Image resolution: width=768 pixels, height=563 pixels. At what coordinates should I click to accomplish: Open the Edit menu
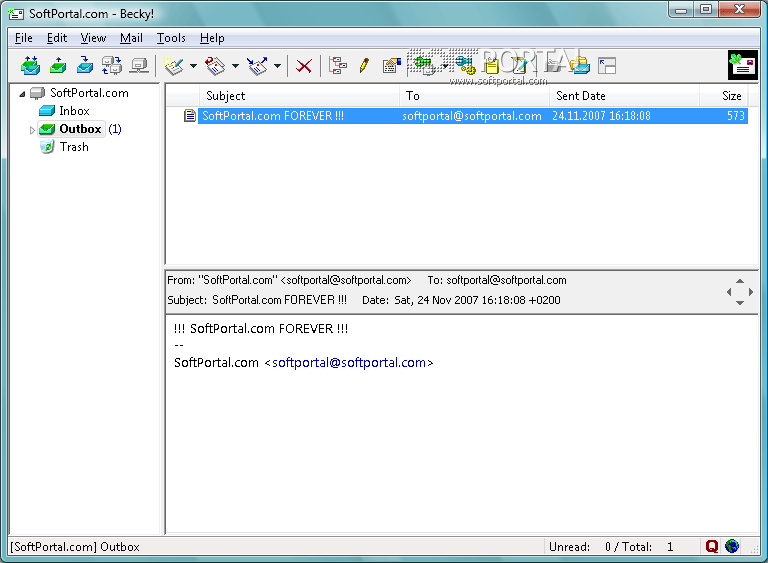(x=57, y=38)
